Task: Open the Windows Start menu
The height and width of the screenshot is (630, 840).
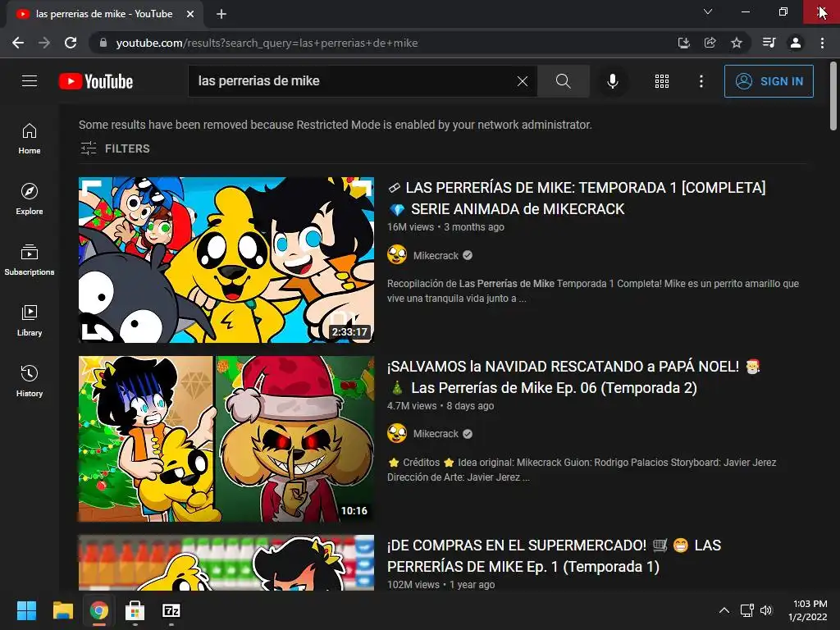Action: pos(26,610)
